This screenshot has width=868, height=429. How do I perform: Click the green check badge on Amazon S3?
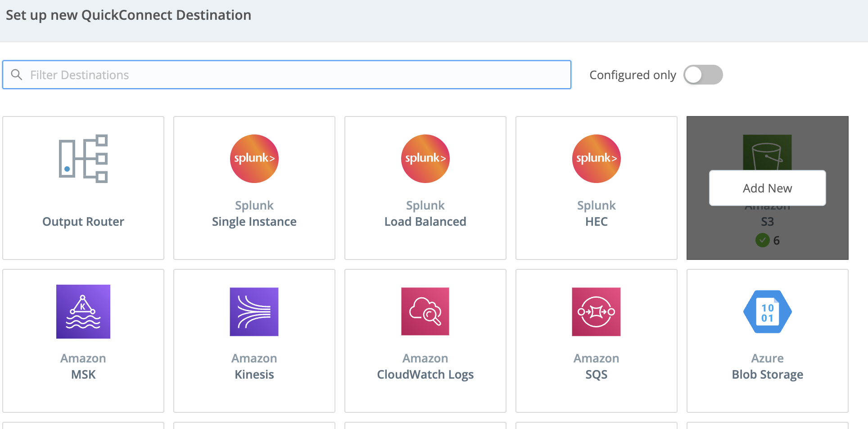762,240
